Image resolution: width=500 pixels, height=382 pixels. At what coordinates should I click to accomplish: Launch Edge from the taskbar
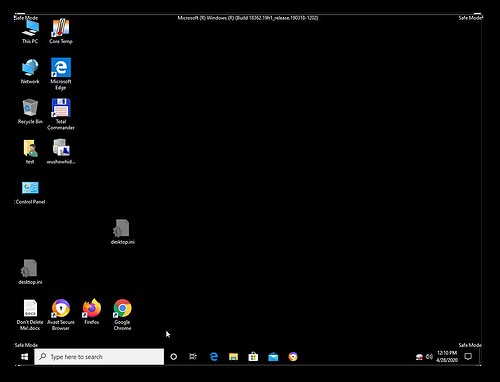[214, 357]
